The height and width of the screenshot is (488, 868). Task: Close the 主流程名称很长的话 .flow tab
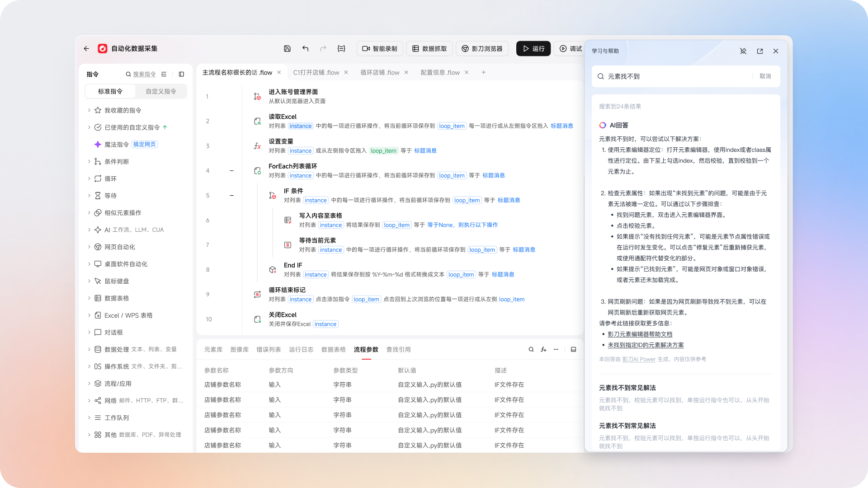[x=279, y=72]
